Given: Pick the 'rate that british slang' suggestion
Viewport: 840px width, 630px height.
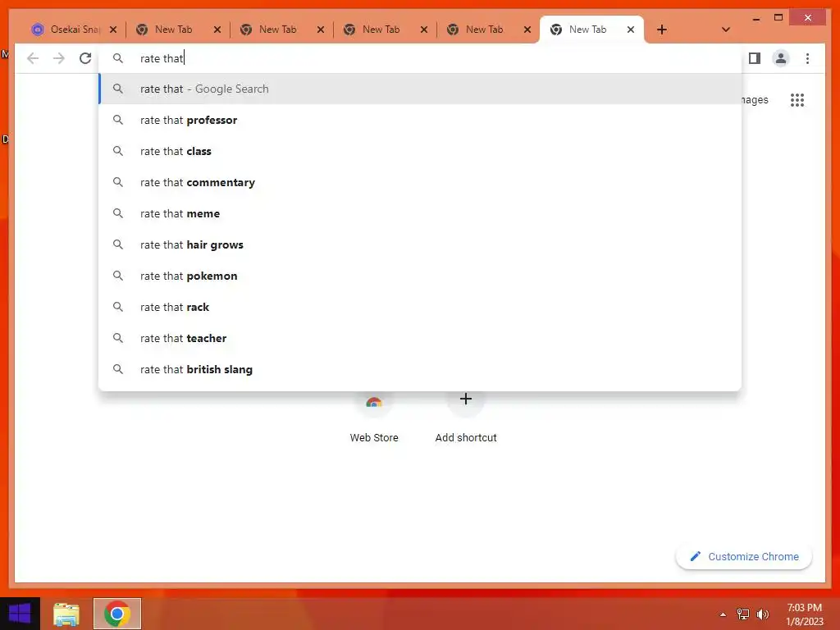Looking at the screenshot, I should pos(420,369).
